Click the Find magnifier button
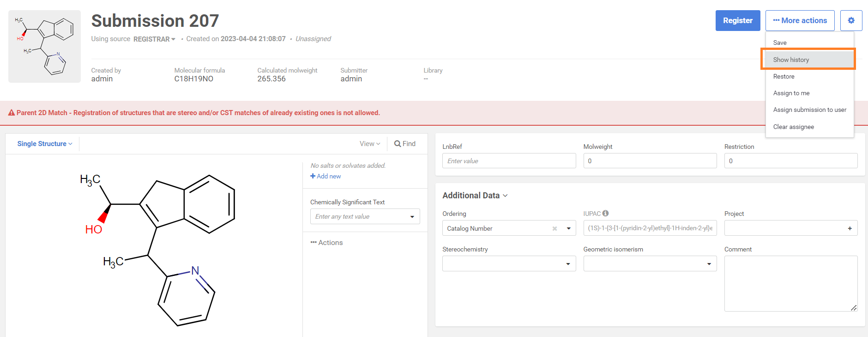 tap(405, 144)
